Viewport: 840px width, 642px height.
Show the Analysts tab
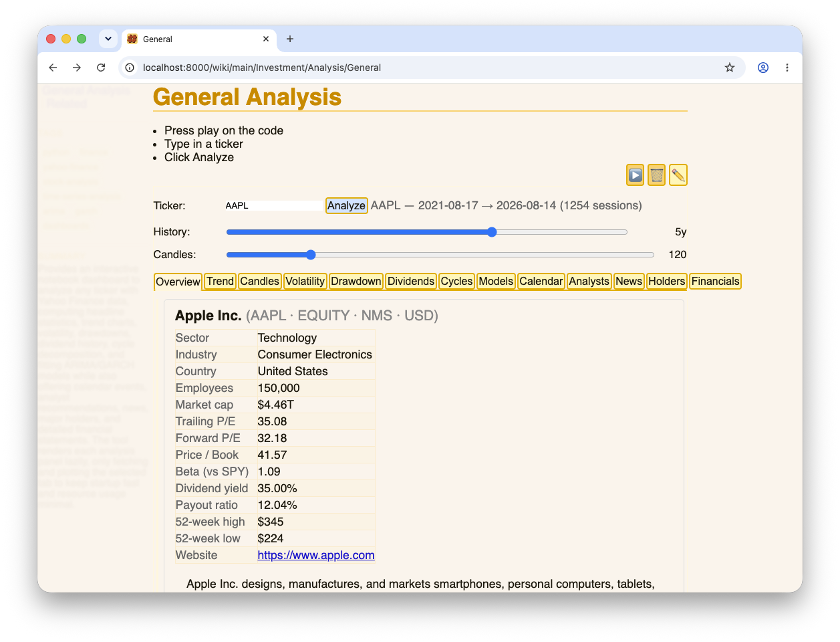(x=589, y=282)
